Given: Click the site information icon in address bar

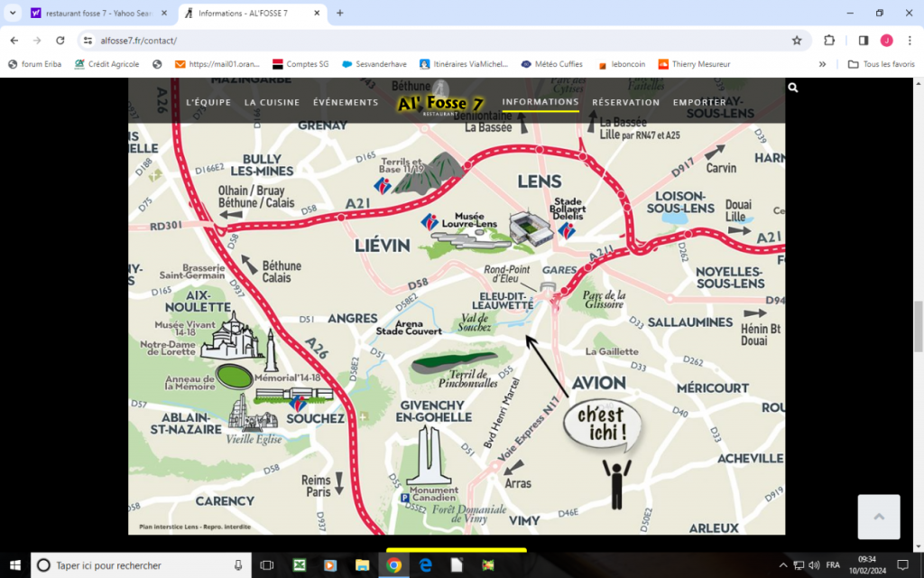Looking at the screenshot, I should (88, 41).
